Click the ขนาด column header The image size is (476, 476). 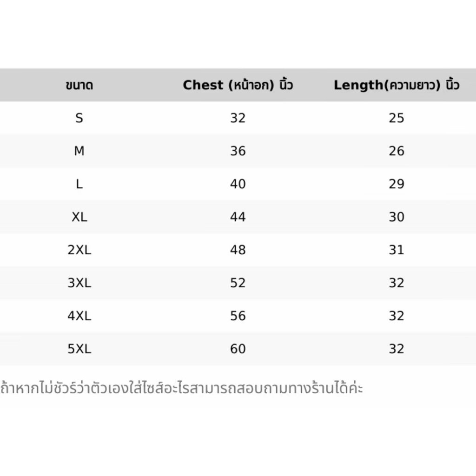pos(79,85)
